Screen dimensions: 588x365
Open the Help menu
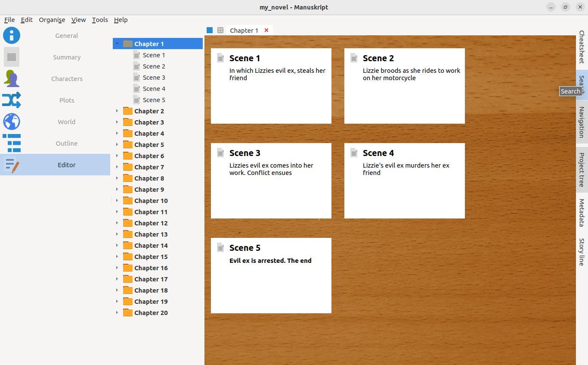(x=121, y=20)
